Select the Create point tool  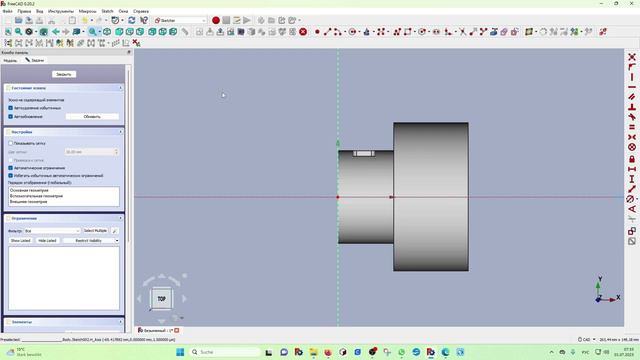(x=317, y=31)
